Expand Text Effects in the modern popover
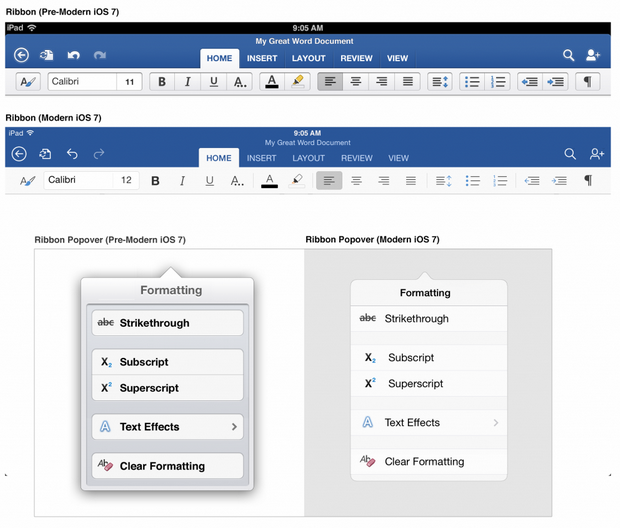The width and height of the screenshot is (620, 528). pos(428,423)
